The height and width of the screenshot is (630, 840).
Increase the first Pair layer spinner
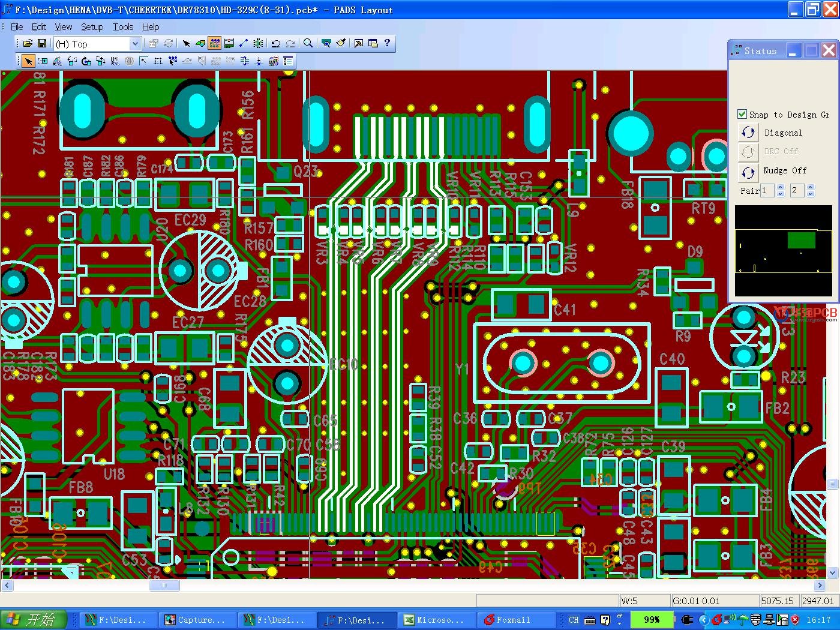click(x=781, y=187)
